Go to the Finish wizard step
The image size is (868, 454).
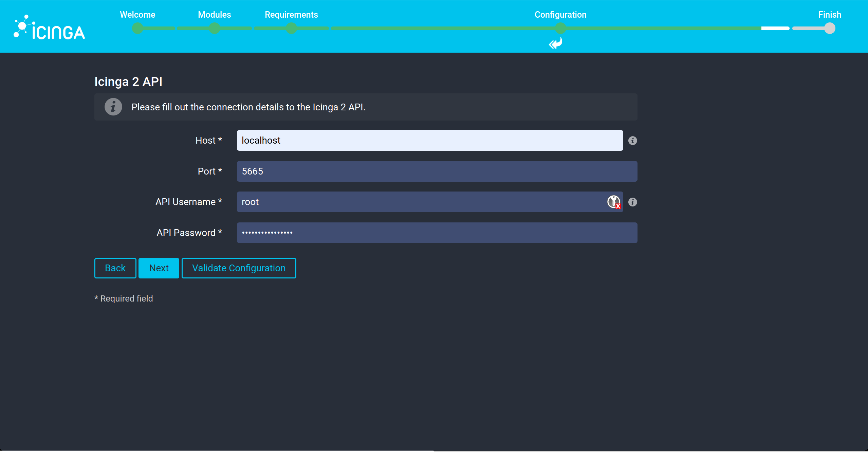(x=830, y=15)
